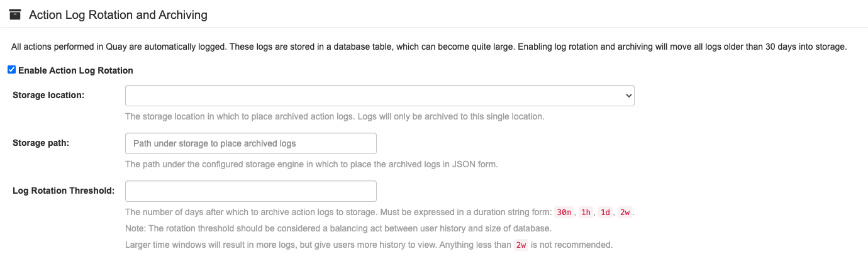Disable the Enable Action Log Rotation checkbox
The width and height of the screenshot is (868, 266).
pos(11,70)
